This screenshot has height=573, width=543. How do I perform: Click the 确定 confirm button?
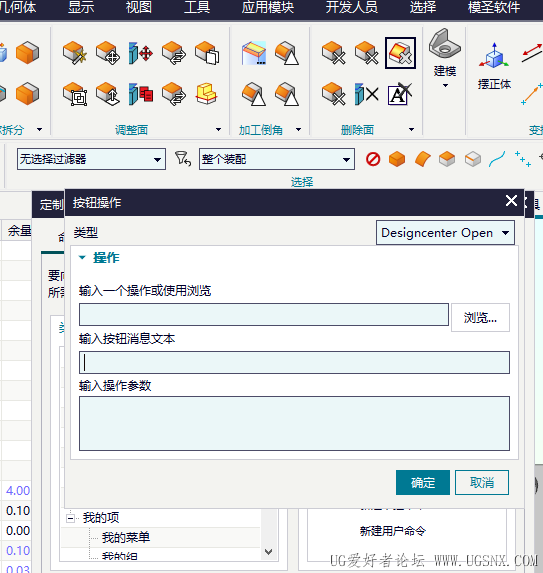[x=423, y=483]
